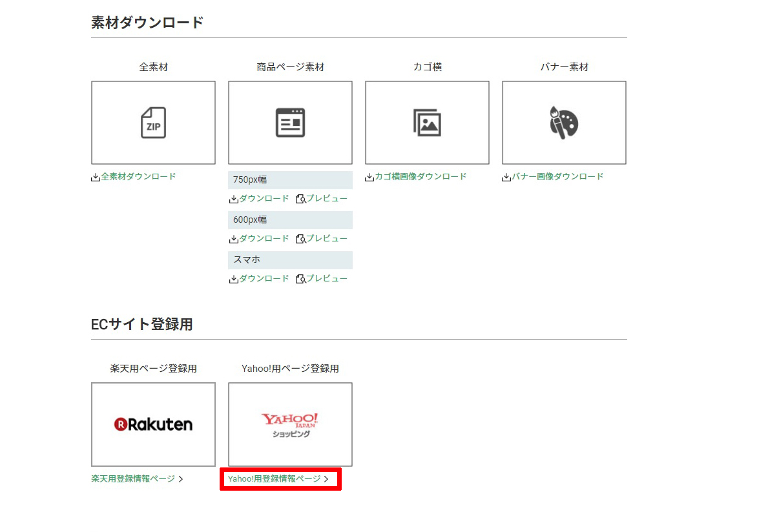Click the paint palette icon under バナー素材
Screen dimensions: 779x532
point(564,123)
